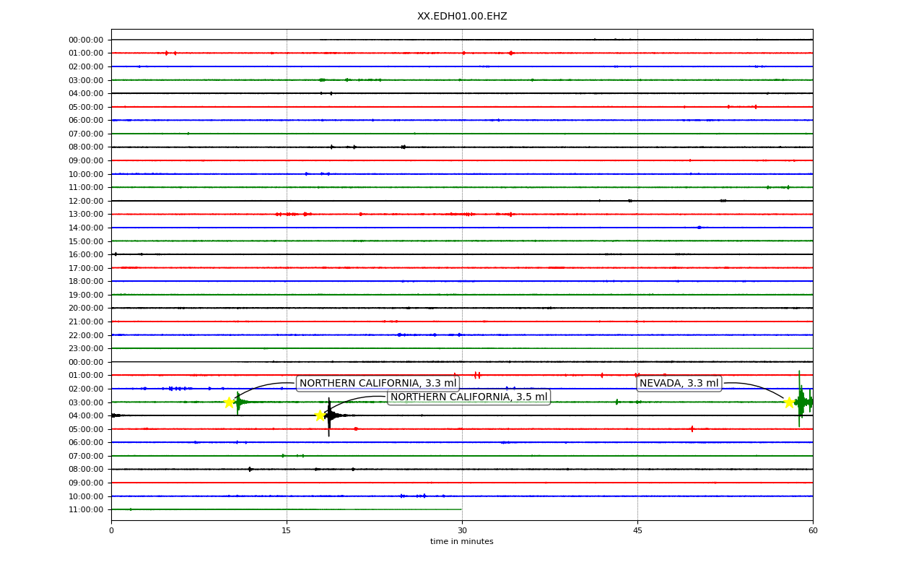
Task: Click the large black waveform burst on the 04:00:00 trace
Action: (330, 415)
